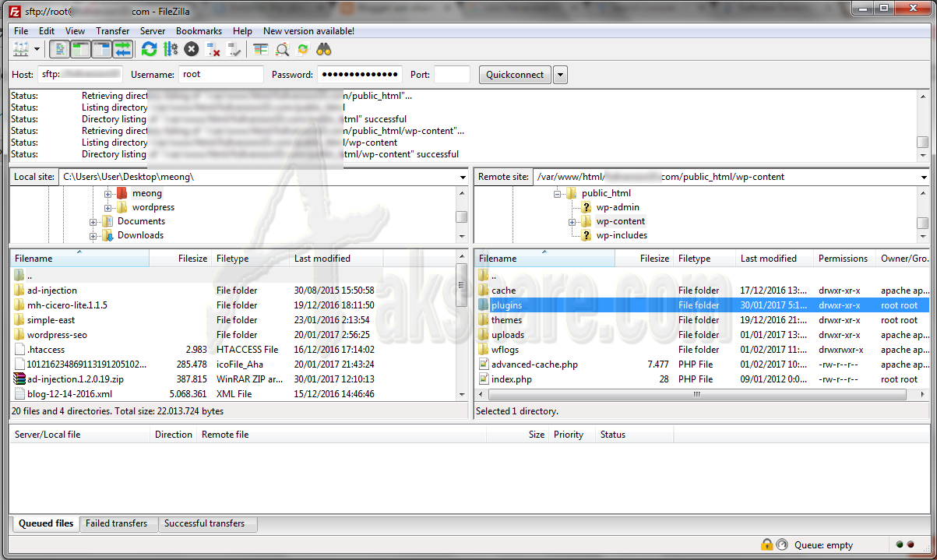937x560 pixels.
Task: Toggle local directory tree display
Action: [x=80, y=50]
